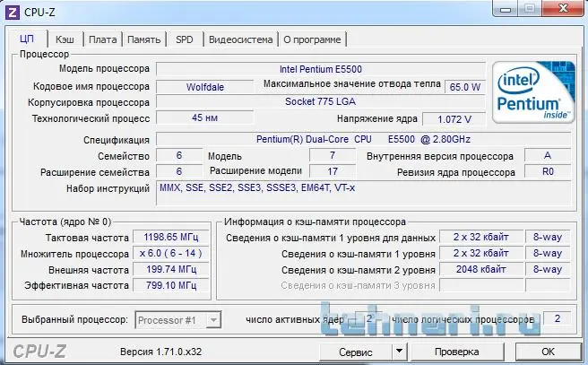Open the О программе tab
Screen dimensions: 588x365
[312, 39]
